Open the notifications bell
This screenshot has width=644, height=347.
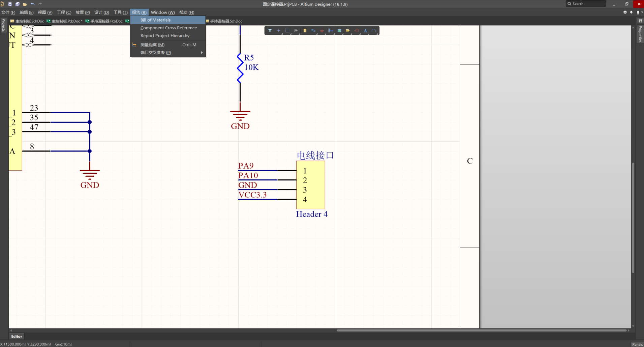631,12
